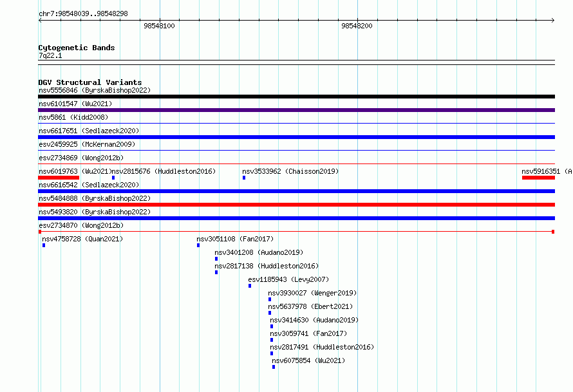
Task: Click nsv2817138 (Huddleston2016) label
Action: (x=267, y=266)
